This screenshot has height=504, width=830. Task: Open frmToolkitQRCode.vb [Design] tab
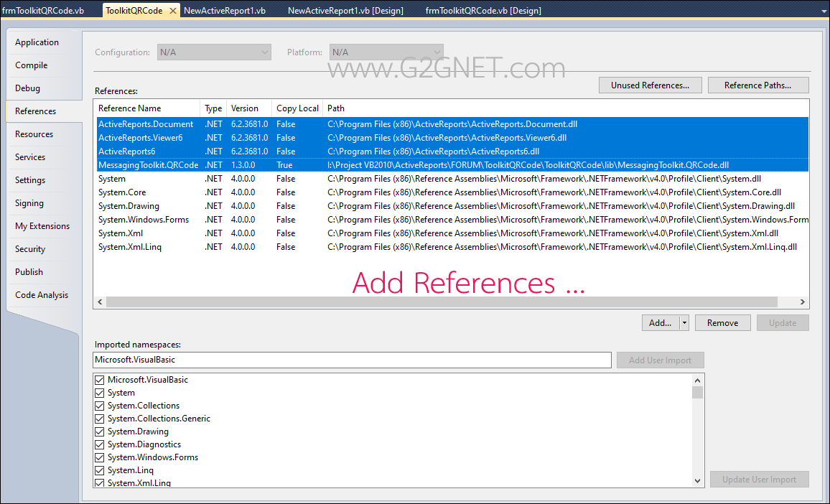[x=483, y=11]
